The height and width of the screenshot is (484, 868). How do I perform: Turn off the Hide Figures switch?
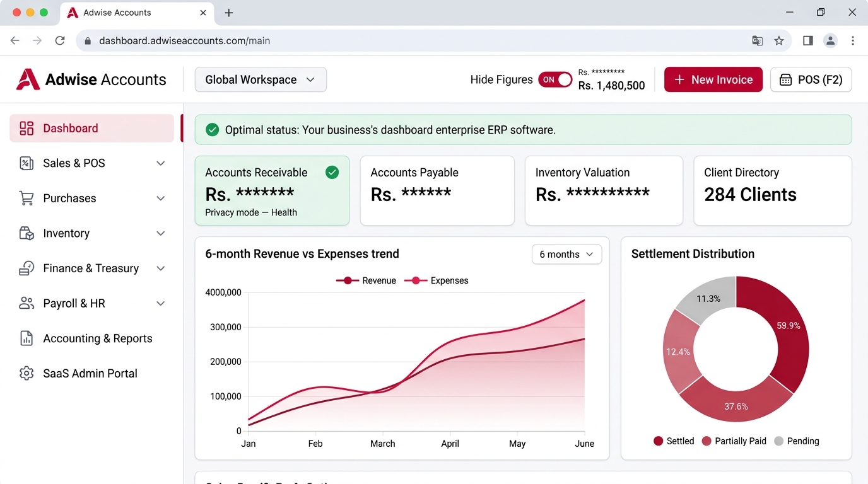[555, 80]
